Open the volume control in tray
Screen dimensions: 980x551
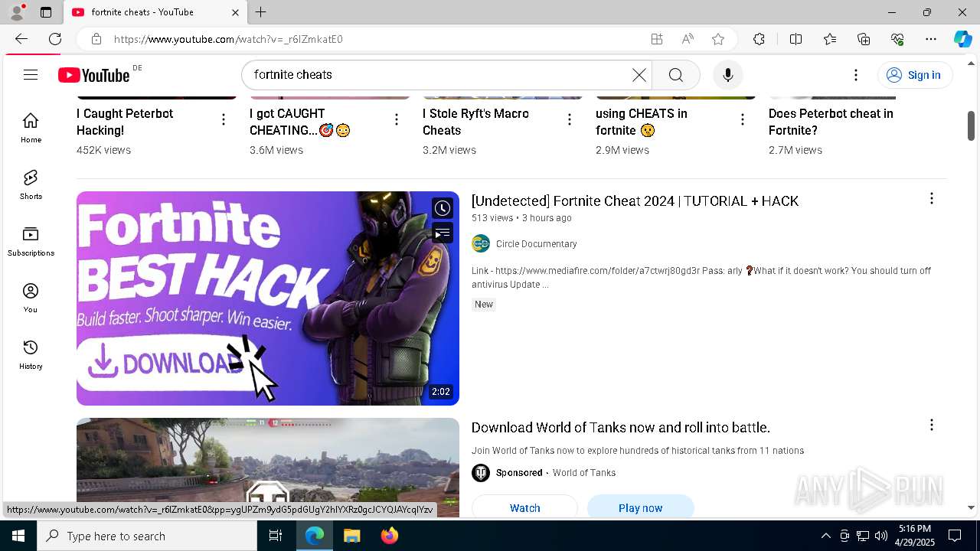[880, 536]
